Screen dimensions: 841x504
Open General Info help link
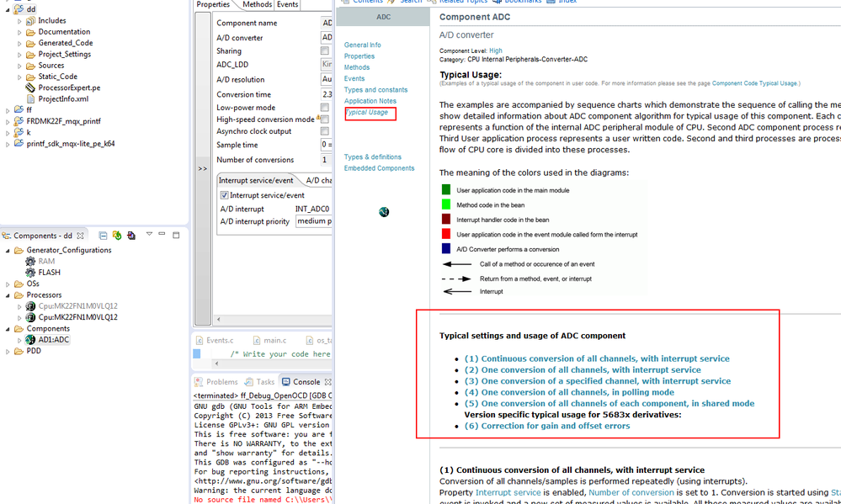(x=363, y=45)
